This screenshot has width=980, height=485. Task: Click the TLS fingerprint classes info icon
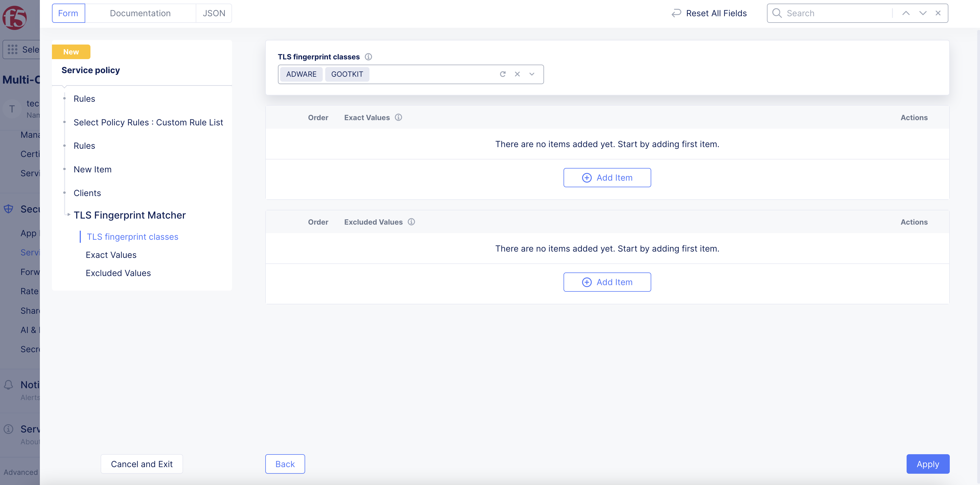(368, 57)
